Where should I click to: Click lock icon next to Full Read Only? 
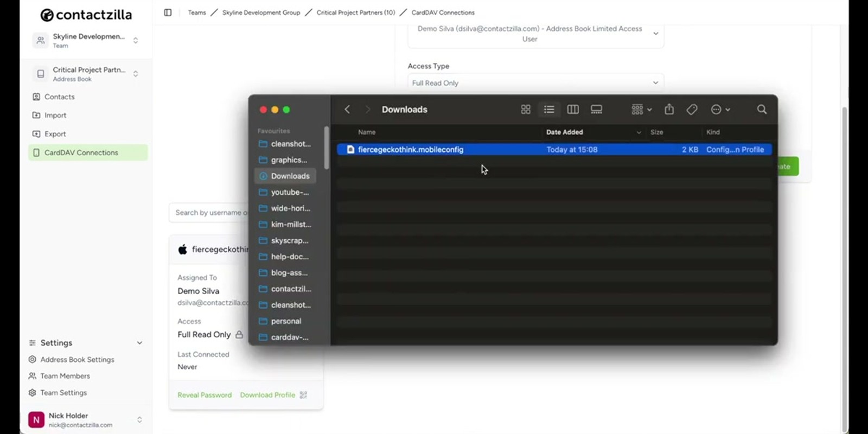(x=239, y=335)
